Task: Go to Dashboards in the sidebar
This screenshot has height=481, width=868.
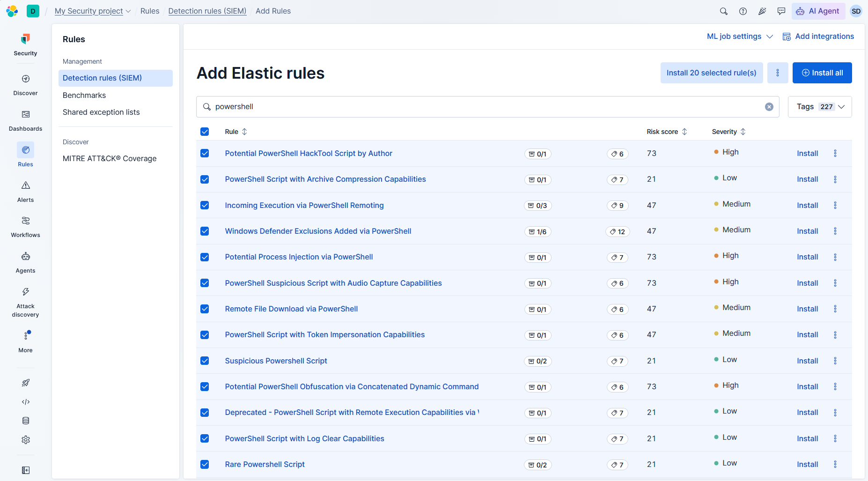Action: click(25, 121)
